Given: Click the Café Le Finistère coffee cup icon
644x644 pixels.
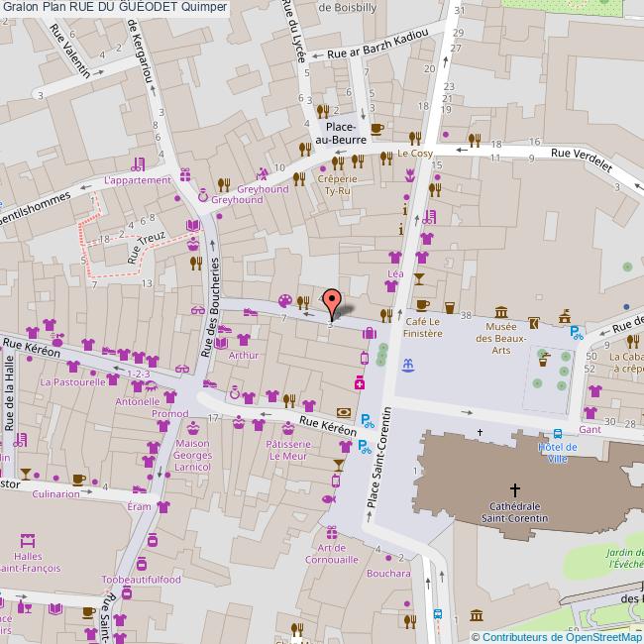Looking at the screenshot, I should (x=423, y=305).
